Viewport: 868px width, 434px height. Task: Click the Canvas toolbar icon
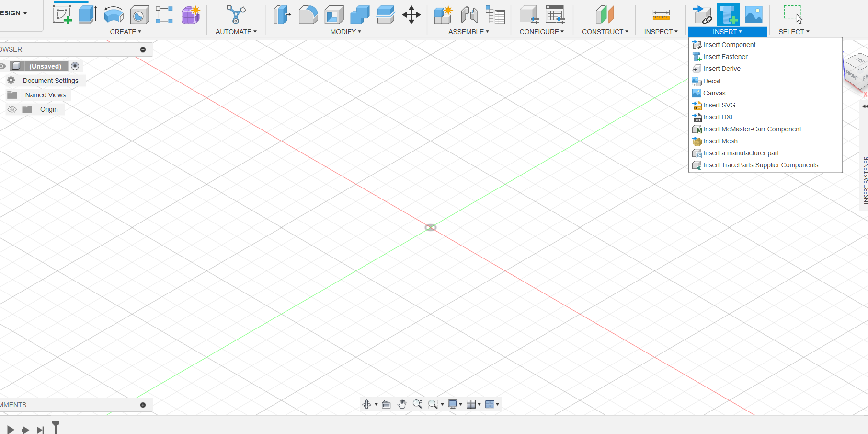pos(754,15)
